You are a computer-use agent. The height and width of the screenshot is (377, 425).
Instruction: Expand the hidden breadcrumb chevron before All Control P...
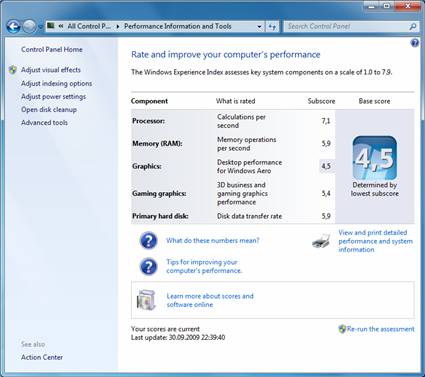click(x=61, y=26)
